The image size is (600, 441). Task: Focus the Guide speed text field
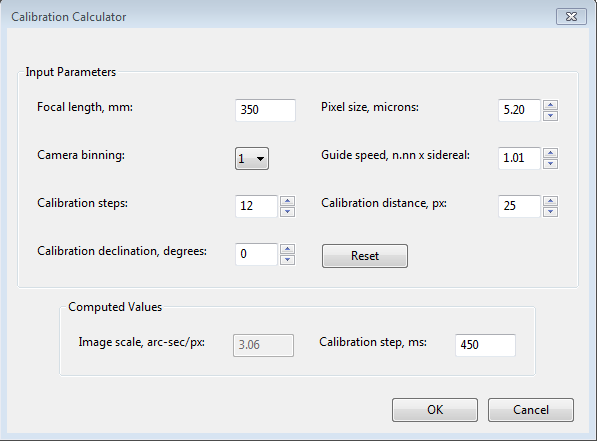pos(519,158)
